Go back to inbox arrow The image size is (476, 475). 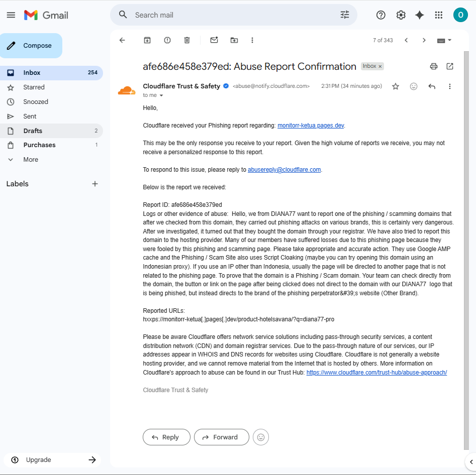click(122, 40)
